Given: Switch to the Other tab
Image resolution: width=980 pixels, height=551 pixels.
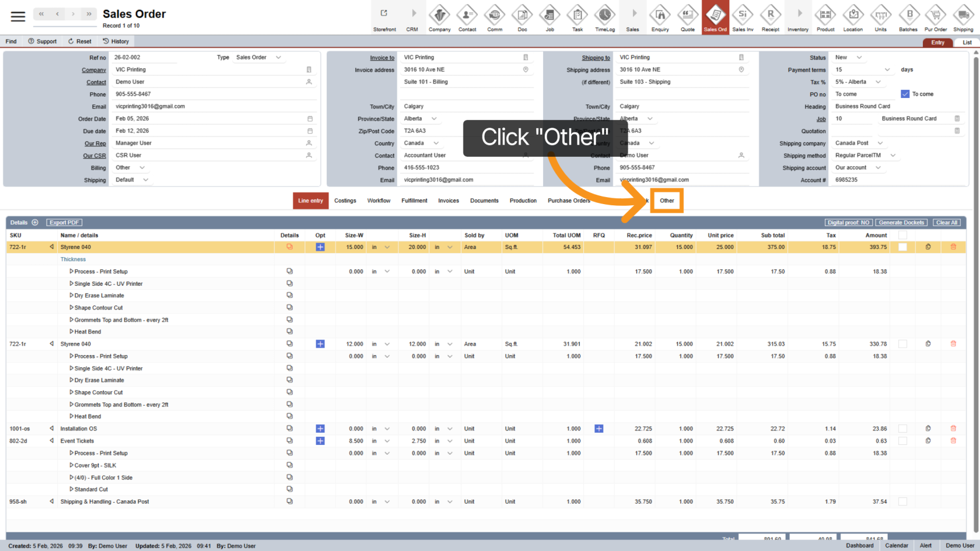Looking at the screenshot, I should click(667, 201).
